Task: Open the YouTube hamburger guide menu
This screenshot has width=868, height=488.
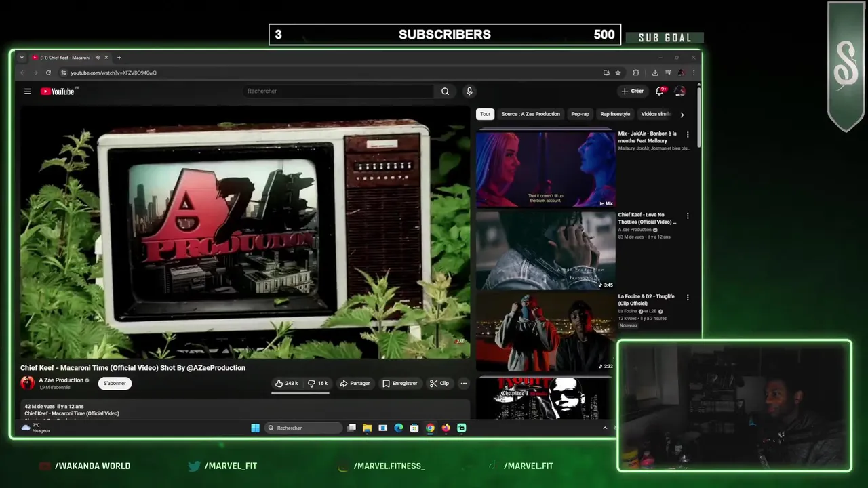Action: tap(28, 91)
